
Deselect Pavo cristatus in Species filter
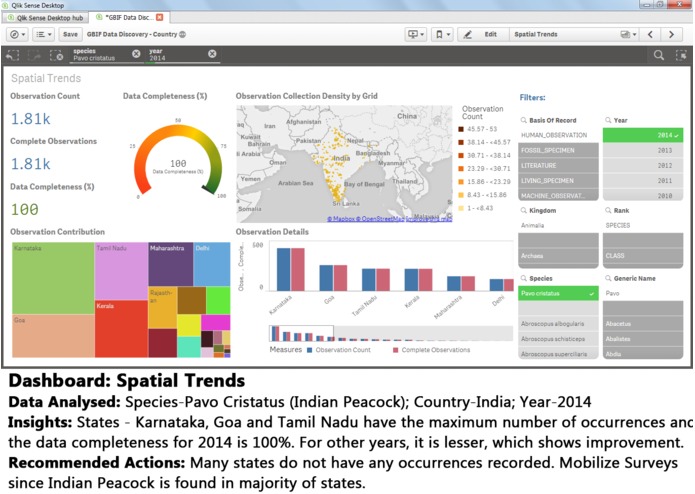(558, 293)
